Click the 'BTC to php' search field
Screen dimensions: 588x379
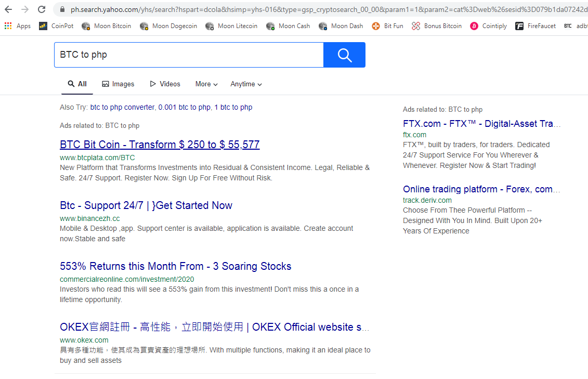tap(189, 55)
